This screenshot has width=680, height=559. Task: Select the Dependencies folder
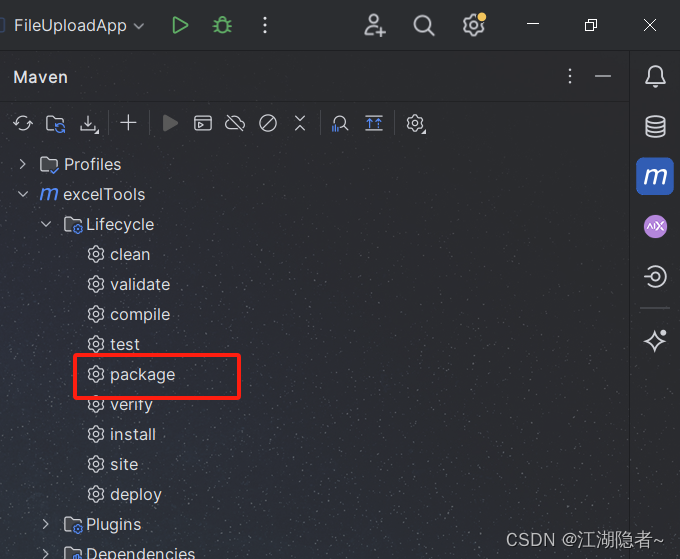[129, 553]
